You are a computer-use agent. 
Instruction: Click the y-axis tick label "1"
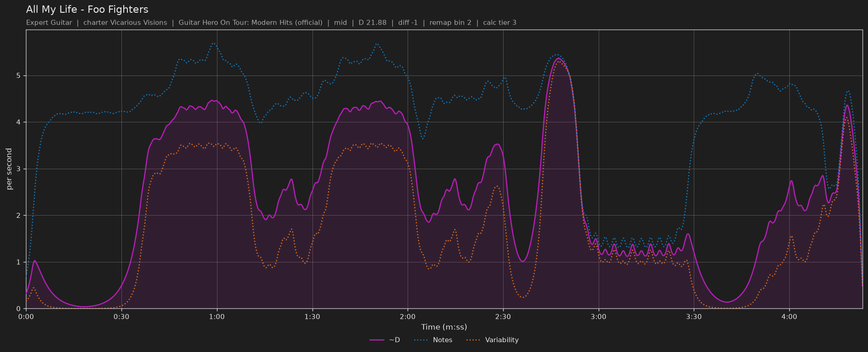[x=19, y=262]
